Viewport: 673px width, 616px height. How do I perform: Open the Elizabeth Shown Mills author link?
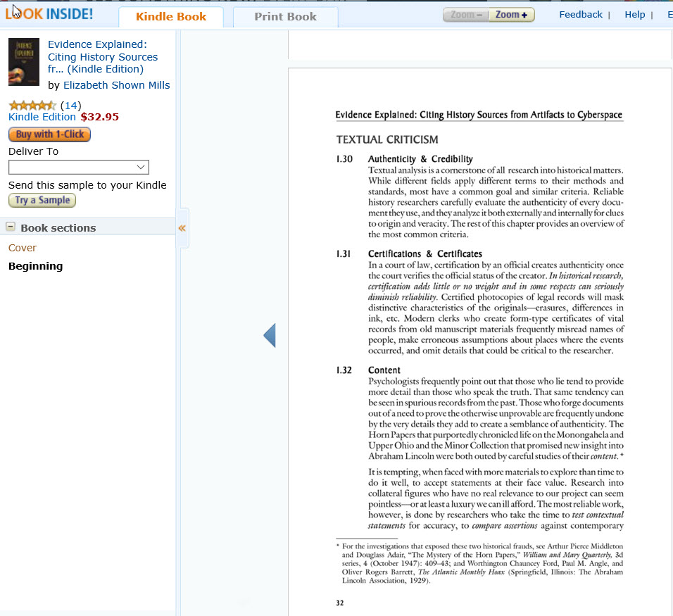pos(116,85)
